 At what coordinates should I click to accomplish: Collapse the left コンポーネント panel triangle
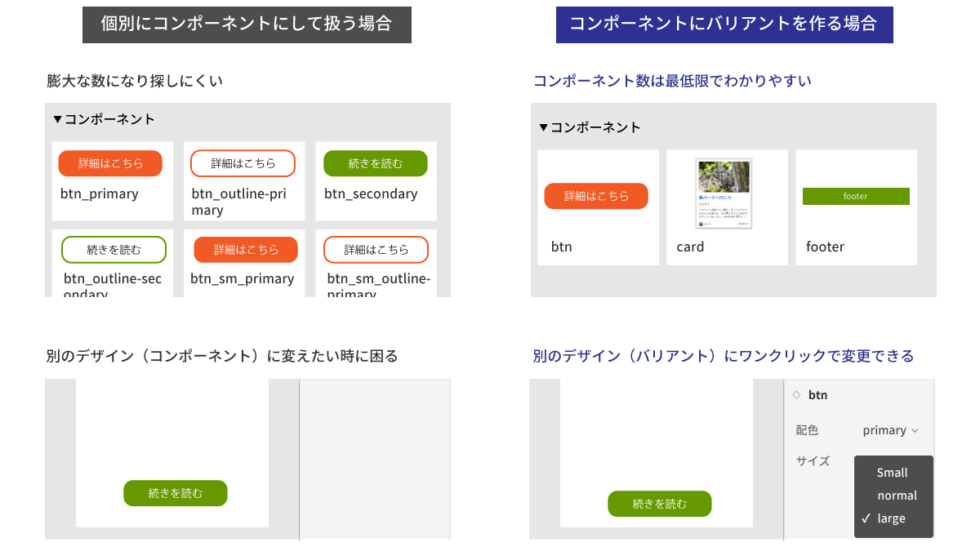(58, 119)
